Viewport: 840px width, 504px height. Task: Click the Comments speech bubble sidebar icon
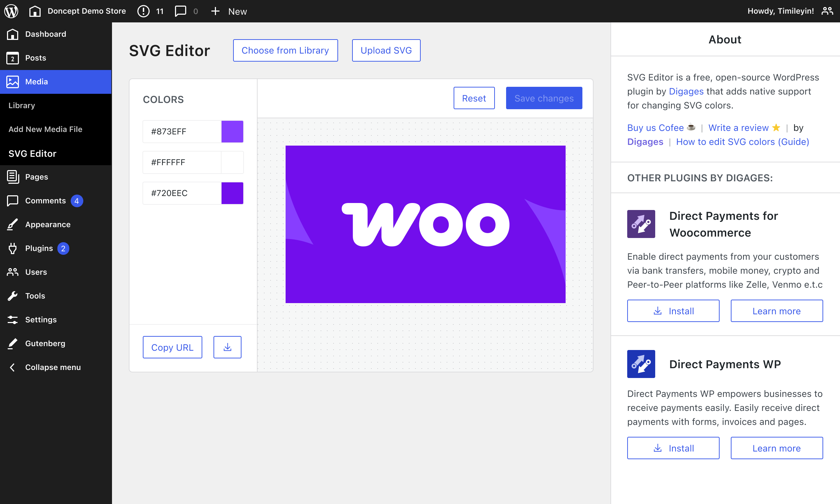(x=13, y=201)
